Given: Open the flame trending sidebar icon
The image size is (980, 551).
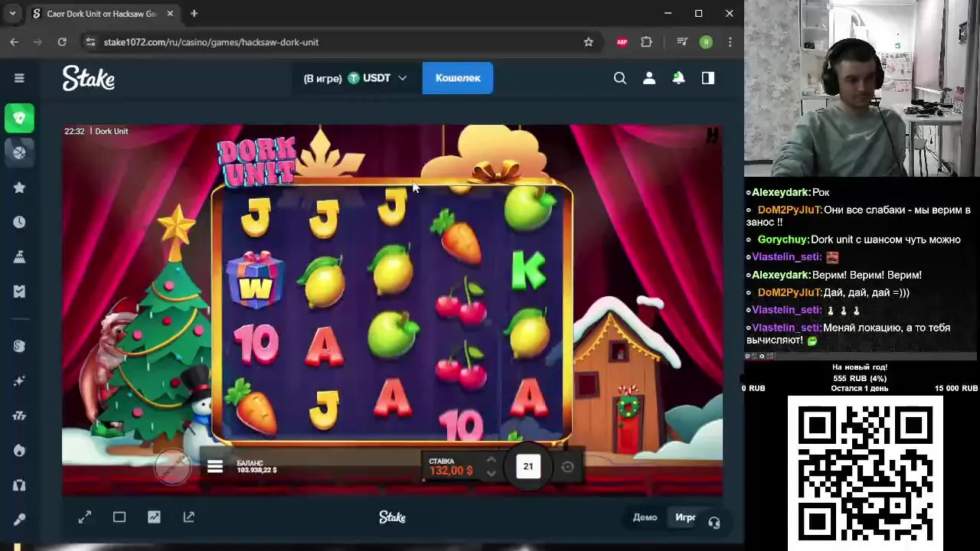Looking at the screenshot, I should pyautogui.click(x=19, y=450).
